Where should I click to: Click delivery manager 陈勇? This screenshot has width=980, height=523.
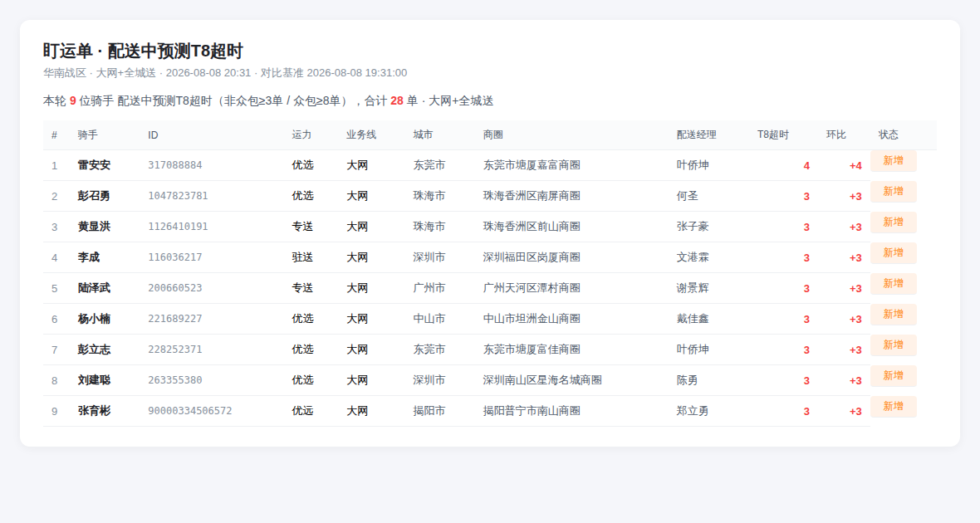[687, 380]
